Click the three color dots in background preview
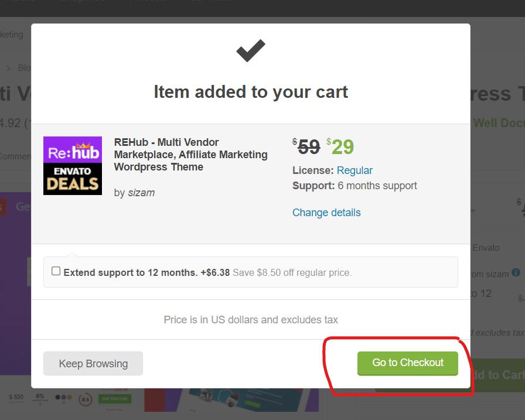This screenshot has width=525, height=420. [63, 397]
